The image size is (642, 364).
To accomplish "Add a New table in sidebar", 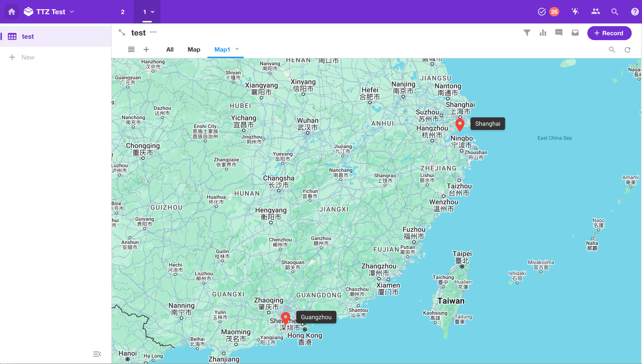I will (22, 57).
